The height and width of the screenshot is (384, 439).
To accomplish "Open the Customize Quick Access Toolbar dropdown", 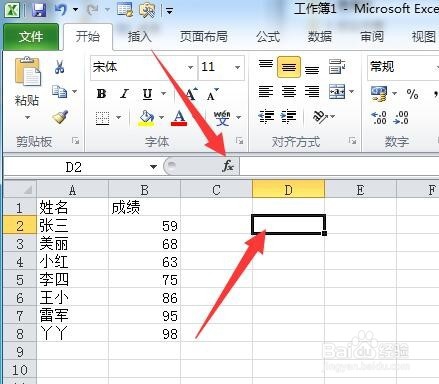I will tap(169, 11).
